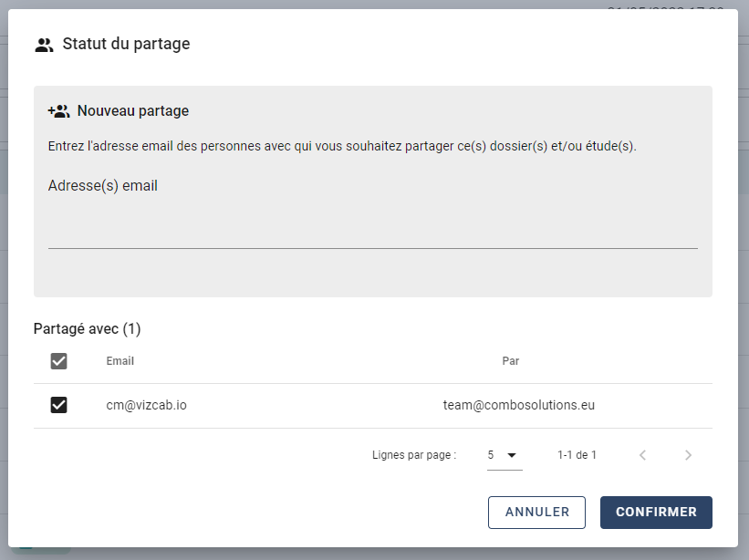This screenshot has height=560, width=749.
Task: Click the Confirmer button
Action: point(656,513)
